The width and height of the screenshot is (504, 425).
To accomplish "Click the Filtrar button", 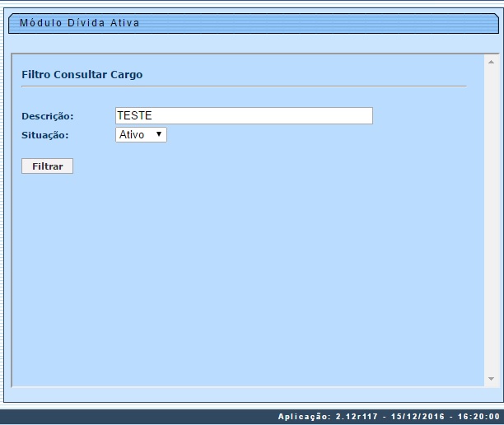I will [x=47, y=166].
